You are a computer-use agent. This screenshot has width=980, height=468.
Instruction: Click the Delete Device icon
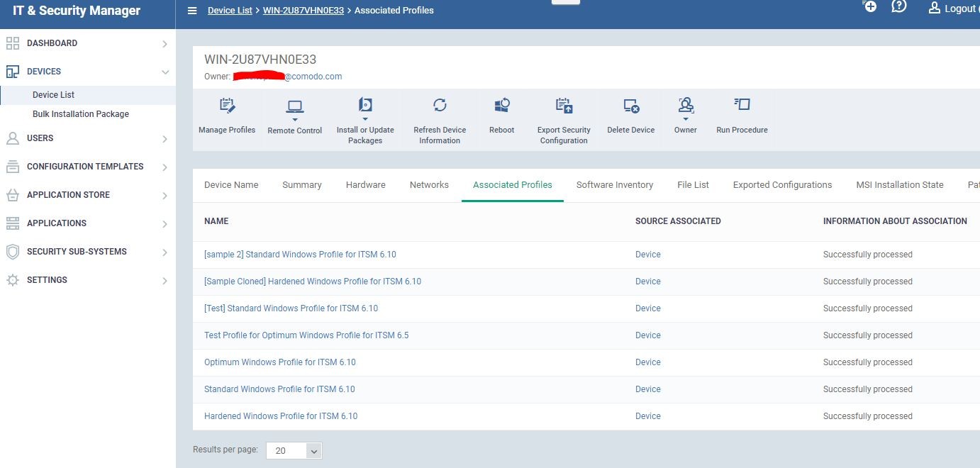631,106
